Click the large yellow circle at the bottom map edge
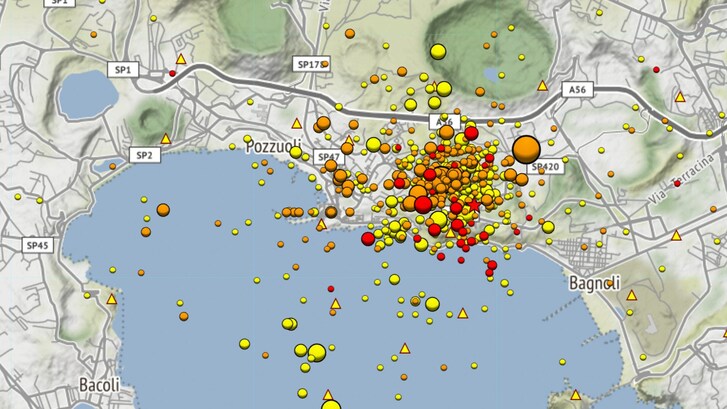Image resolution: width=727 pixels, height=409 pixels. pos(331,406)
